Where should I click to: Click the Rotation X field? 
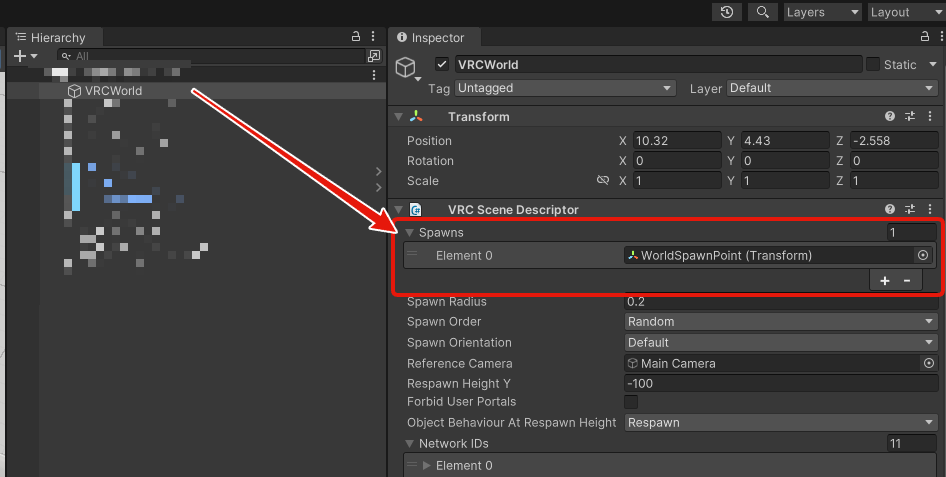tap(677, 160)
